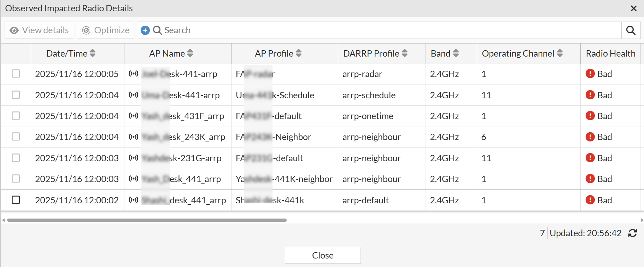Viewport: 644px width, 267px height.
Task: Click the blue plus filter icon
Action: (145, 30)
